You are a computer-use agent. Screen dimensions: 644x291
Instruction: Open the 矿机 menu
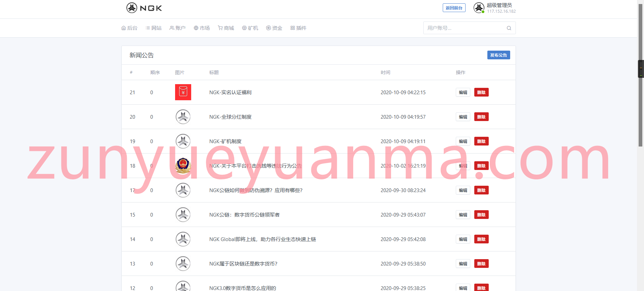tap(250, 28)
